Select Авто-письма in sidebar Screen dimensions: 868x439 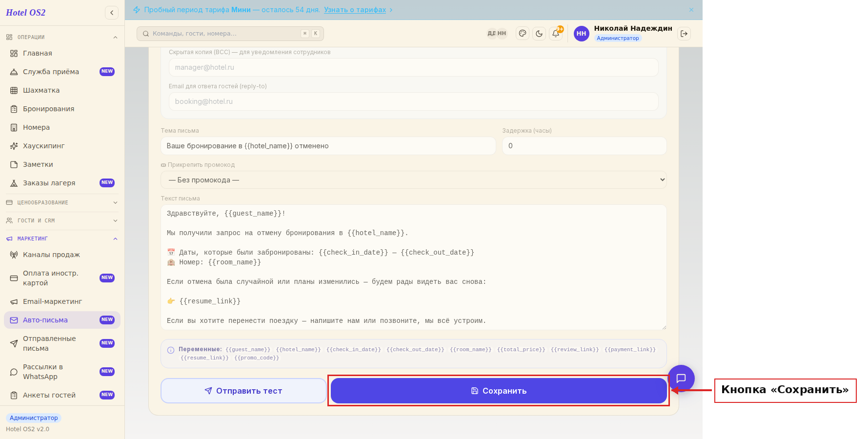62,320
